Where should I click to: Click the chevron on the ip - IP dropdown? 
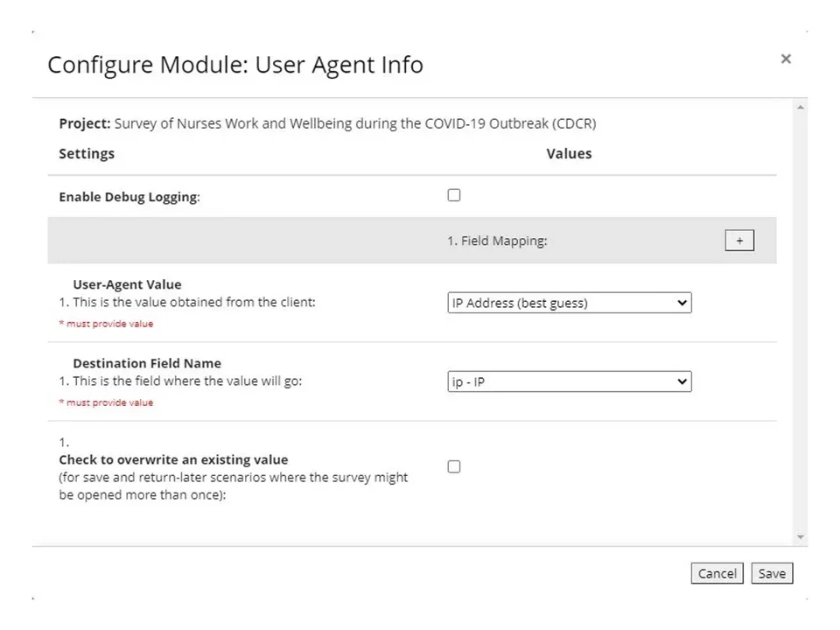click(x=682, y=381)
